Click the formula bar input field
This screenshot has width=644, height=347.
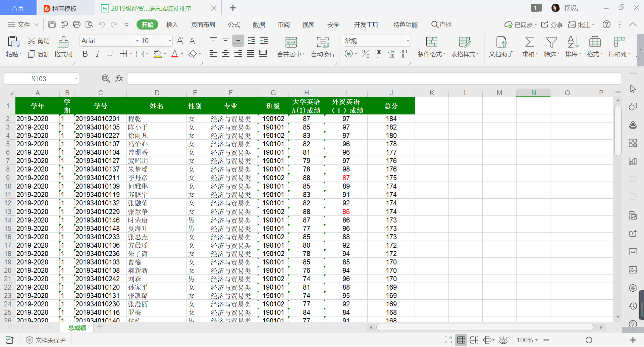point(374,79)
